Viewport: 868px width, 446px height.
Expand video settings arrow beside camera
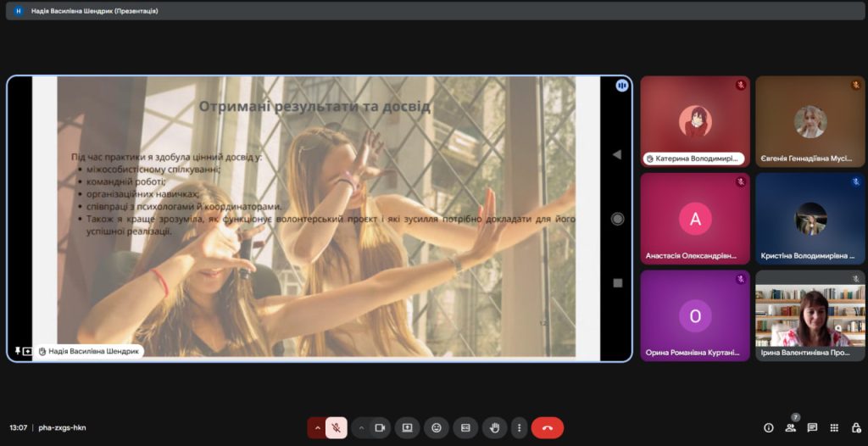(x=361, y=428)
